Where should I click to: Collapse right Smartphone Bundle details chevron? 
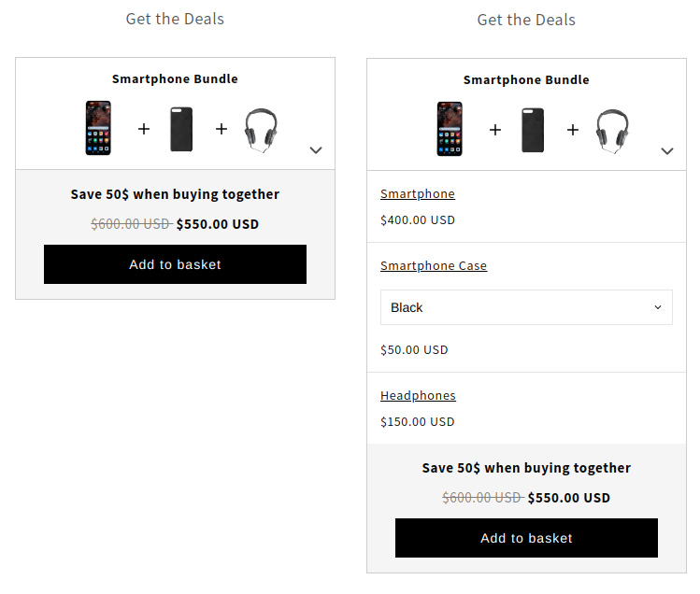[667, 151]
